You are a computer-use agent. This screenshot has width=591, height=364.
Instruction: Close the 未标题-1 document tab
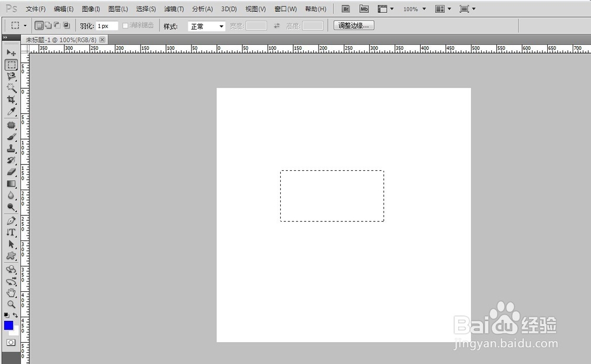coord(102,40)
